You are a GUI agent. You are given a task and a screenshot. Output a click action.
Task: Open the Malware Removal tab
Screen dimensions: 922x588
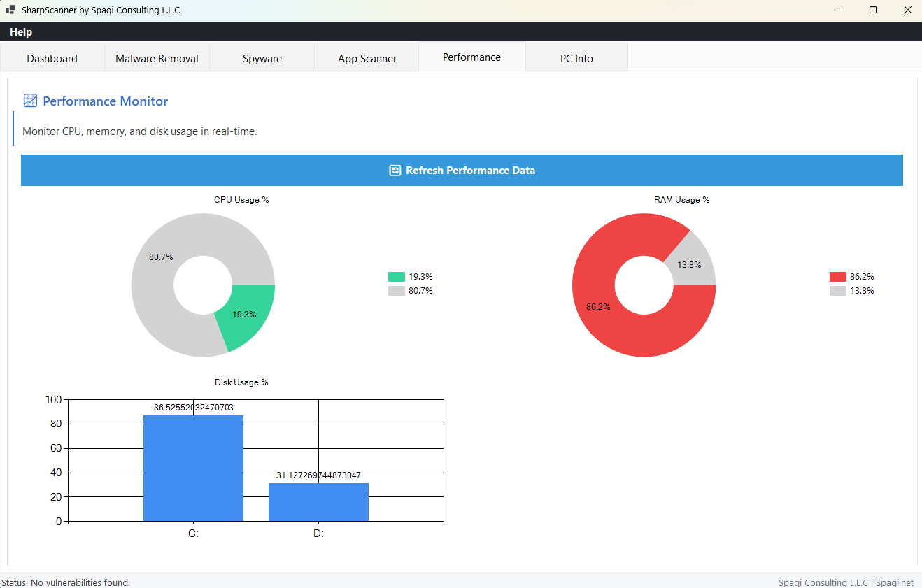[x=157, y=59]
